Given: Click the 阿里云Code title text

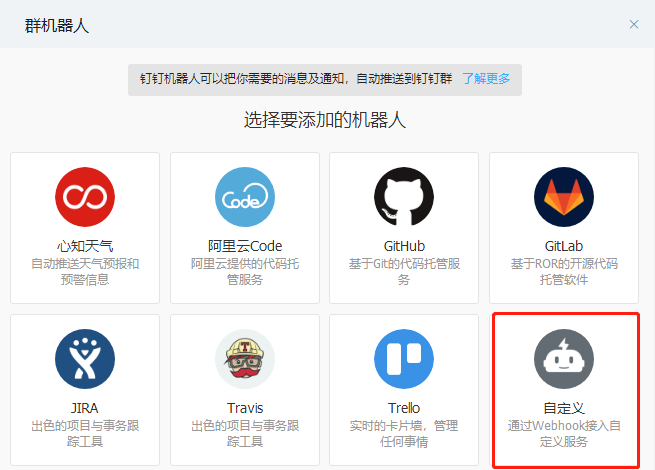Looking at the screenshot, I should pos(245,246).
